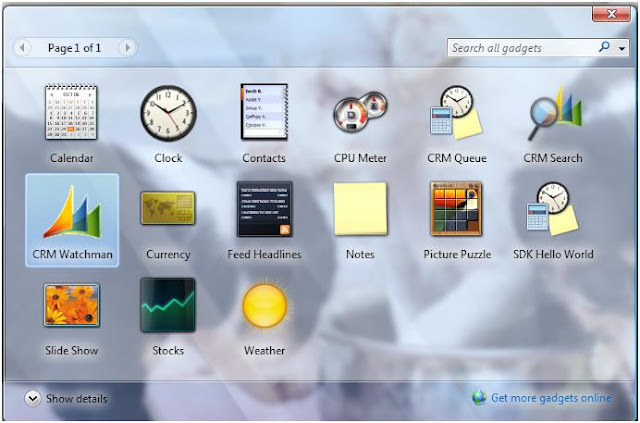Open Get more gadgets online link
The width and height of the screenshot is (640, 423).
tap(551, 398)
